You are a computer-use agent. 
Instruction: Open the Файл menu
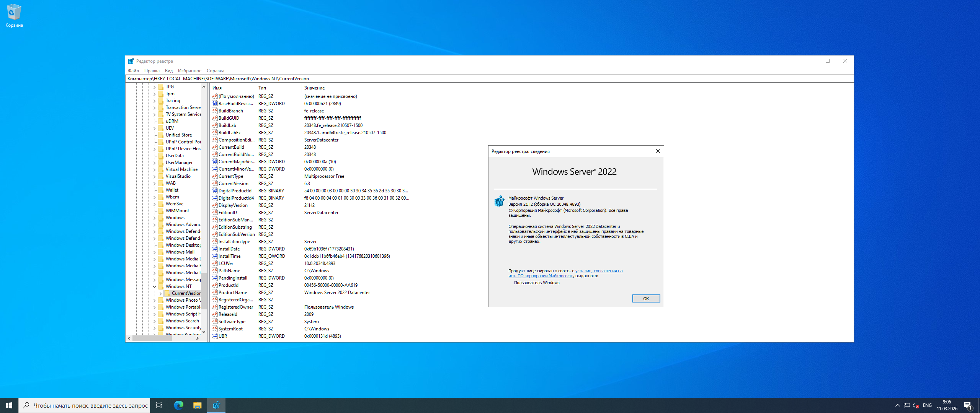(133, 71)
